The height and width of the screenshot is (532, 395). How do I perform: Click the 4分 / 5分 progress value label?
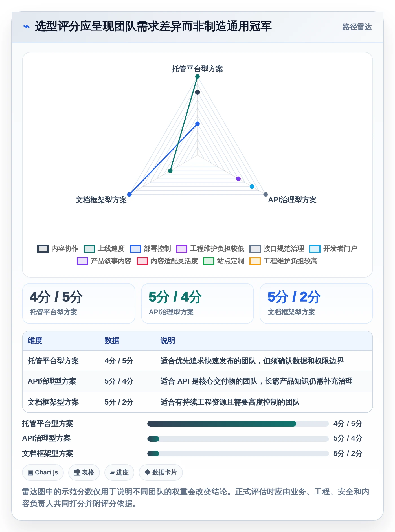(348, 423)
